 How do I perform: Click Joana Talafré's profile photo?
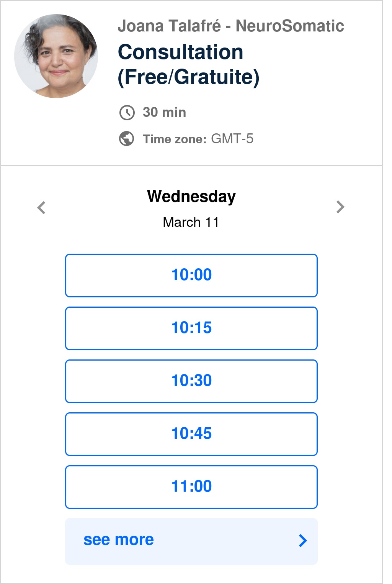56,56
